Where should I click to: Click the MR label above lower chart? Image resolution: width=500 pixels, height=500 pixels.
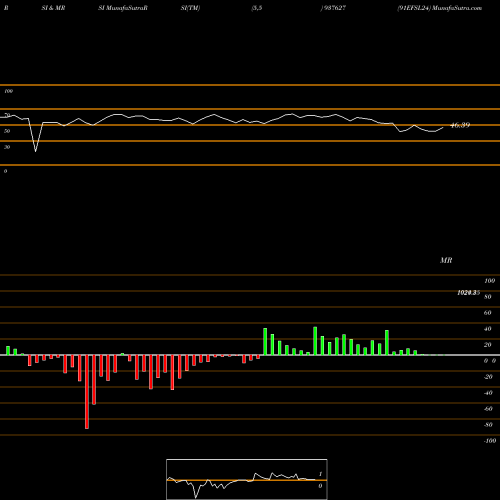click(446, 260)
